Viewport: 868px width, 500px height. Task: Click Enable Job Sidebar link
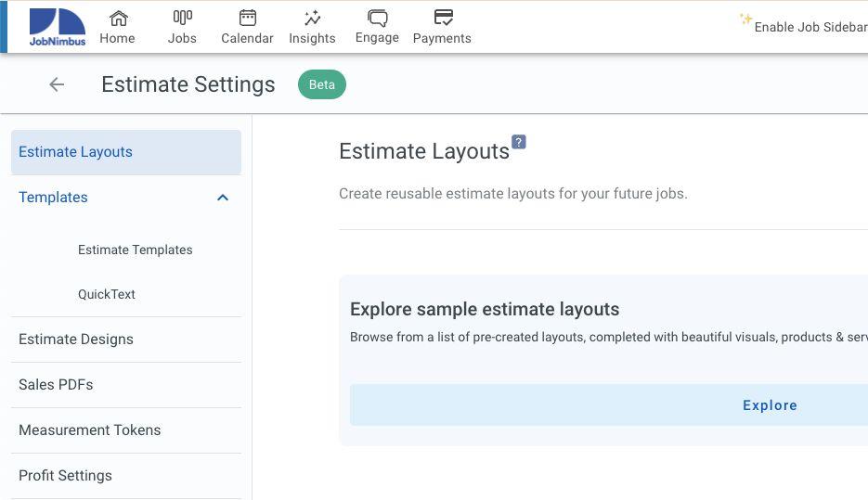click(x=810, y=27)
